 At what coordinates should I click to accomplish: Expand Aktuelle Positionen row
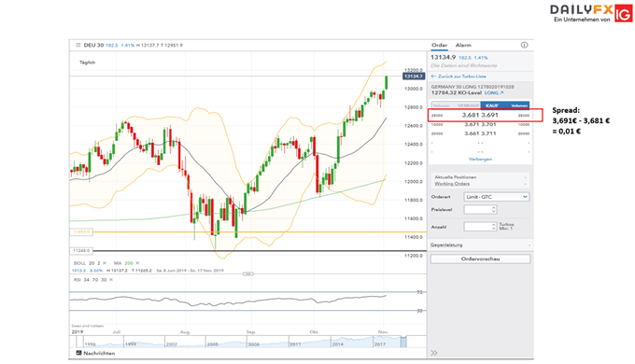click(480, 177)
